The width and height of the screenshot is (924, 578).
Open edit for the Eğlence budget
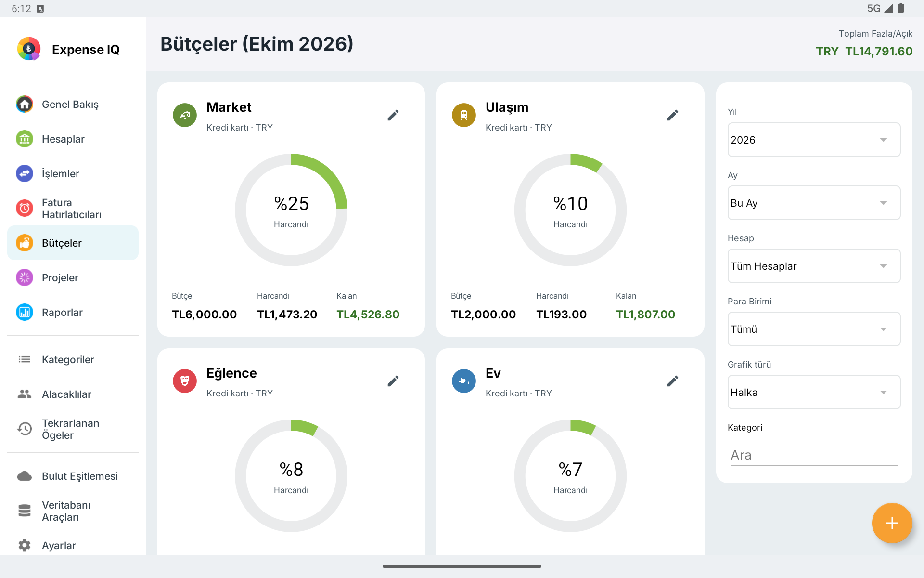click(x=393, y=381)
